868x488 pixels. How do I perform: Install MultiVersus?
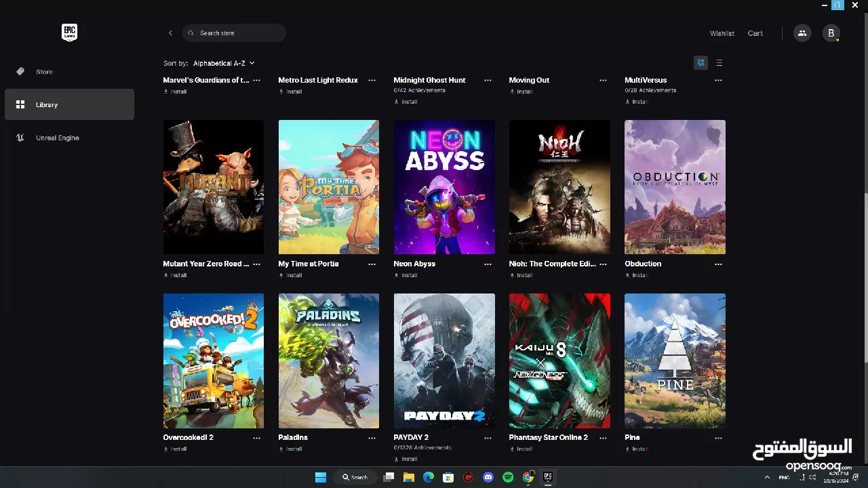click(636, 102)
